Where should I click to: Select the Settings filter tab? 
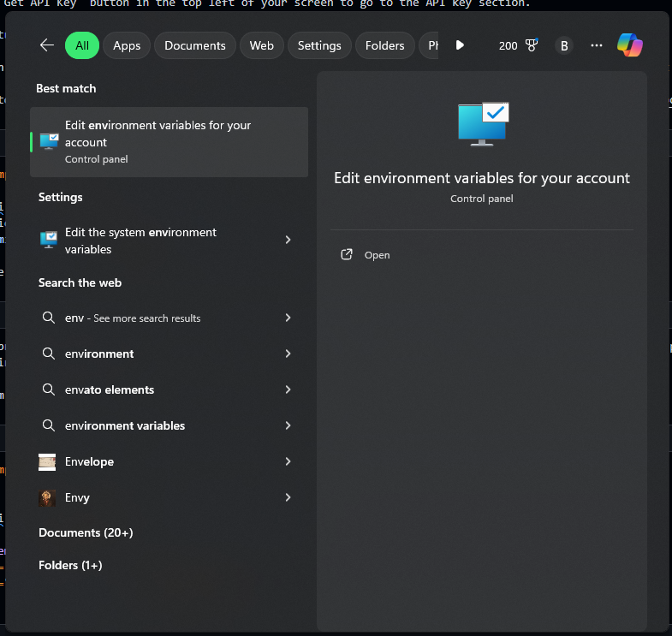319,45
